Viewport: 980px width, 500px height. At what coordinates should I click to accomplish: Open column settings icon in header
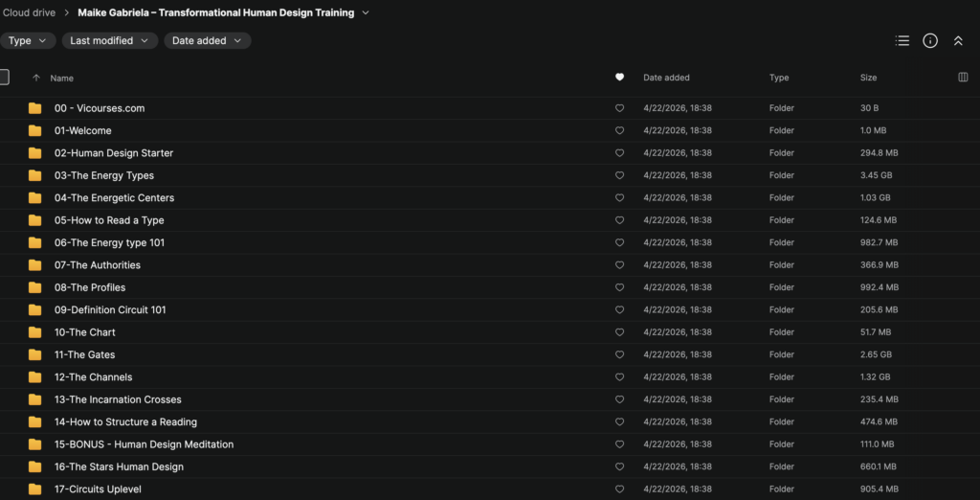tap(963, 78)
